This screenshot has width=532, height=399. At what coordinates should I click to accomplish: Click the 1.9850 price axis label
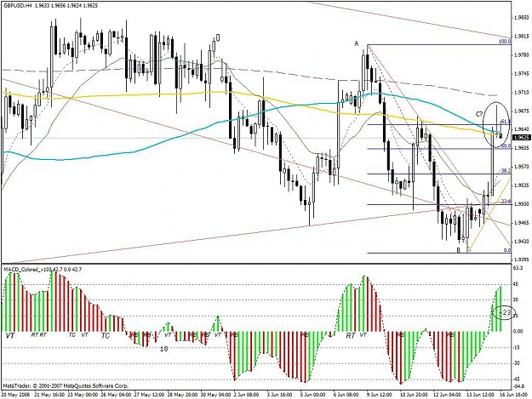tap(522, 17)
